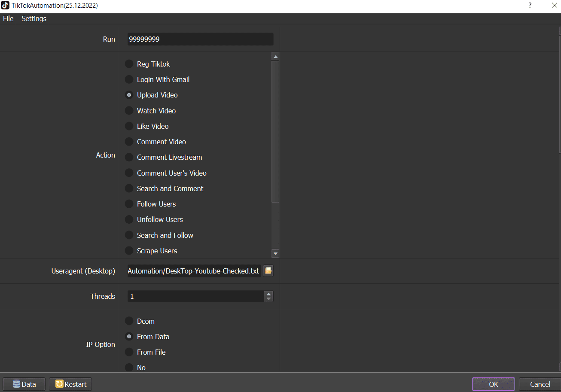Select Login With Gmail action
This screenshot has width=561, height=392.
157,79
